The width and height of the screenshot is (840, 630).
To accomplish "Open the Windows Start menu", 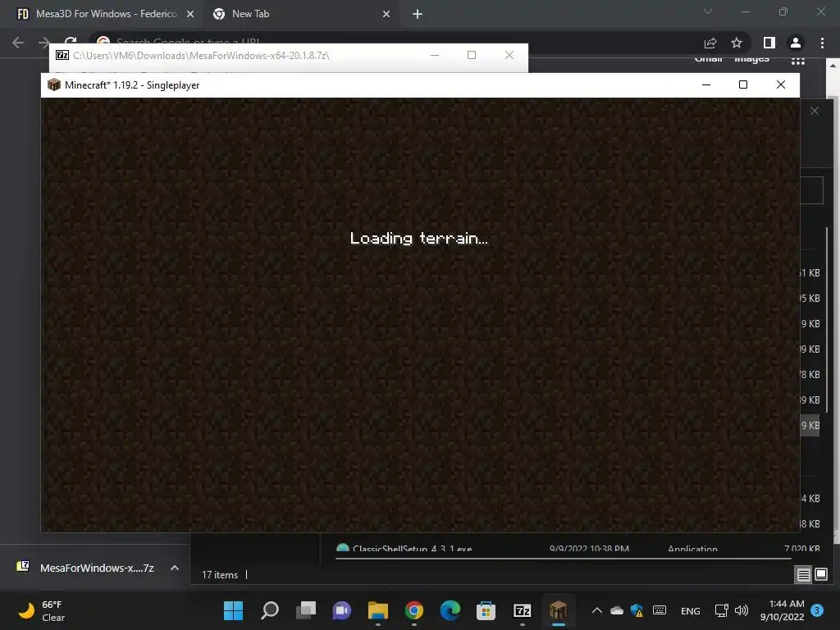I will (233, 610).
